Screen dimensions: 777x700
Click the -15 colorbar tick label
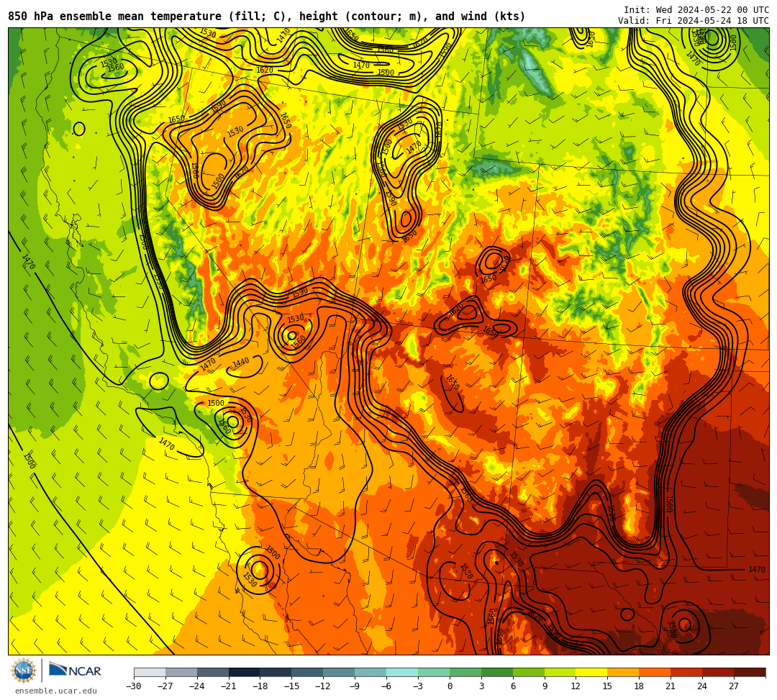[292, 686]
